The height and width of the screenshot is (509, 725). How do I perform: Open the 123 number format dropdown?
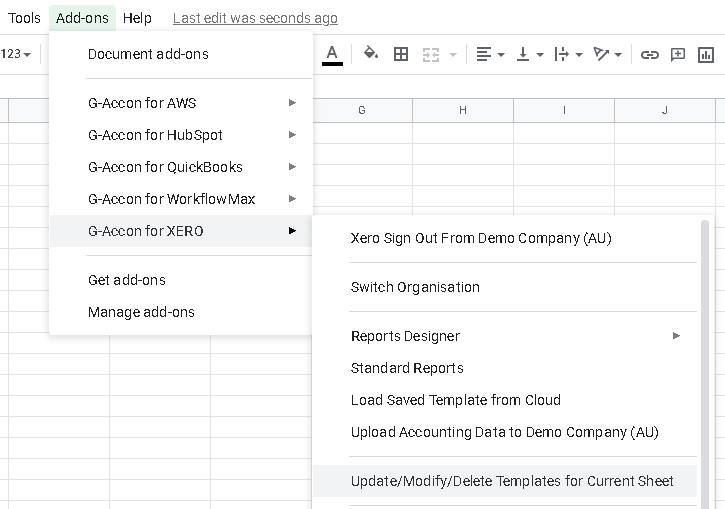[x=16, y=54]
